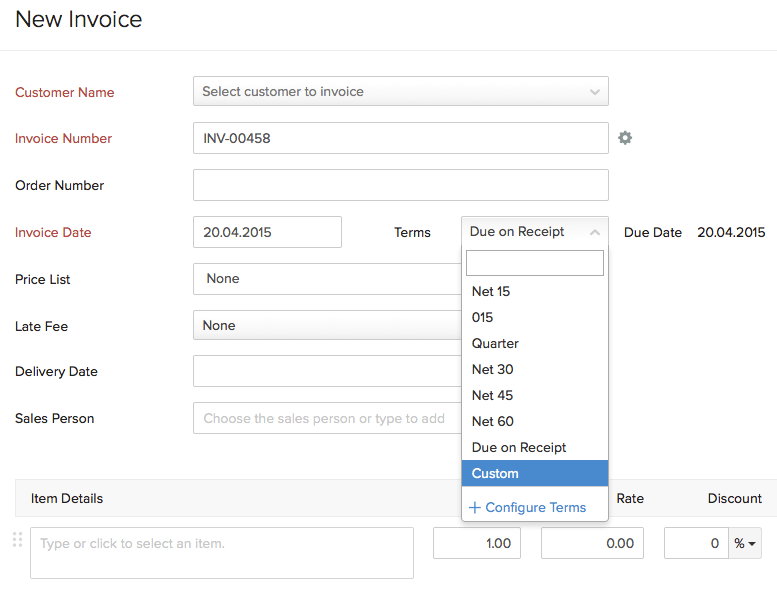777x599 pixels.
Task: Click the invoice number settings gear icon
Action: coord(625,138)
